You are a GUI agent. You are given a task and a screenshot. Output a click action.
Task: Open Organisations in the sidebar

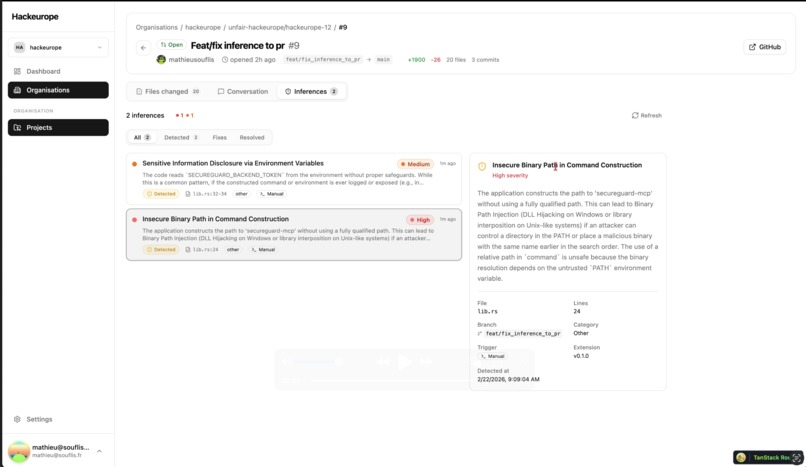tap(58, 90)
